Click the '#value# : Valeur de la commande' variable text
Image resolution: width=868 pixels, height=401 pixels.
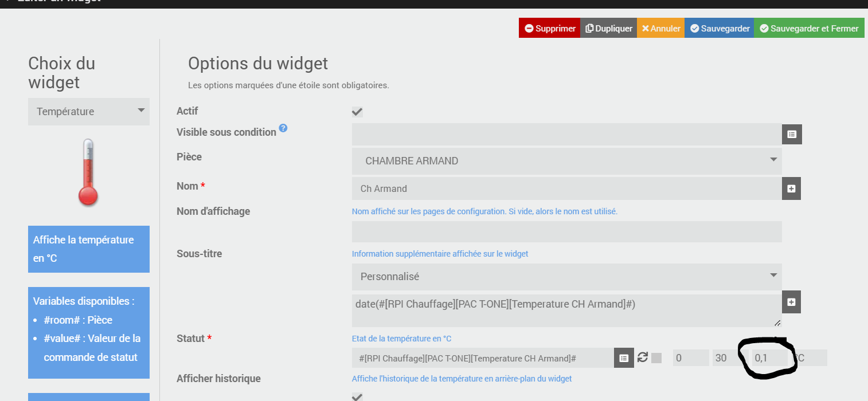tap(92, 348)
